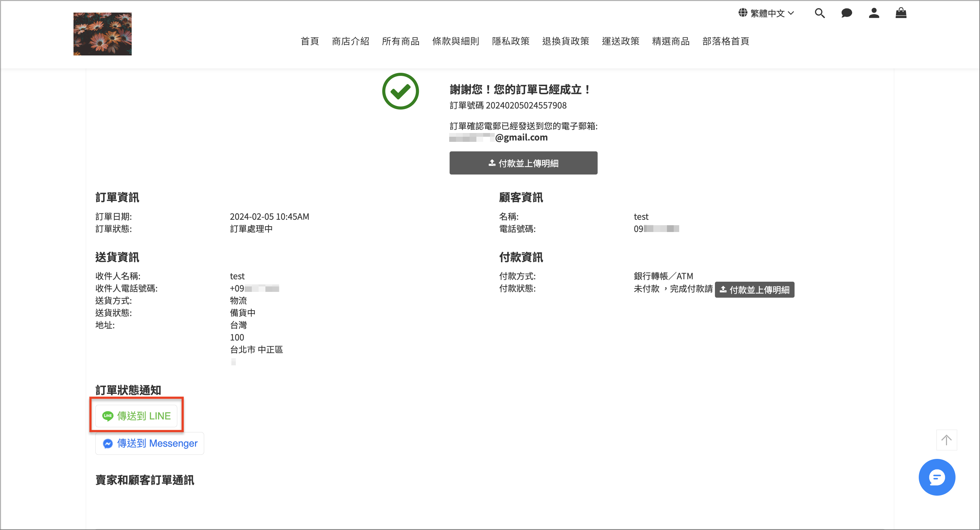Click the 未付款 payment status text
The width and height of the screenshot is (980, 530).
[647, 288]
